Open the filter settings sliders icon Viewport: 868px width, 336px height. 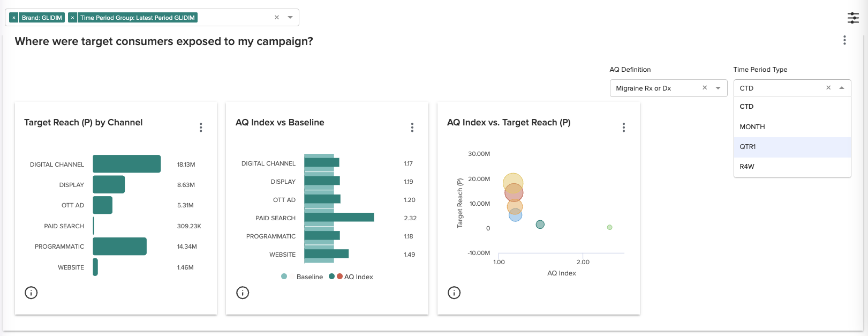853,18
